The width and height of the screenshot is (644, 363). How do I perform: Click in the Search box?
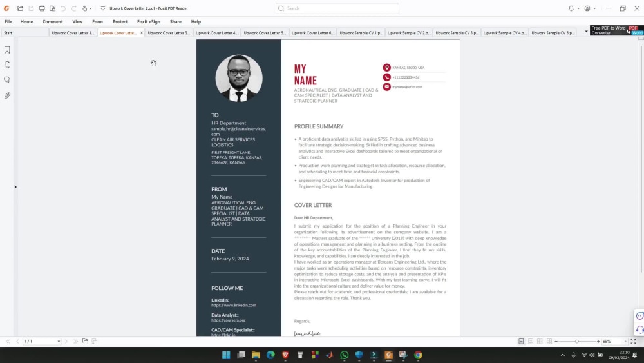[337, 8]
